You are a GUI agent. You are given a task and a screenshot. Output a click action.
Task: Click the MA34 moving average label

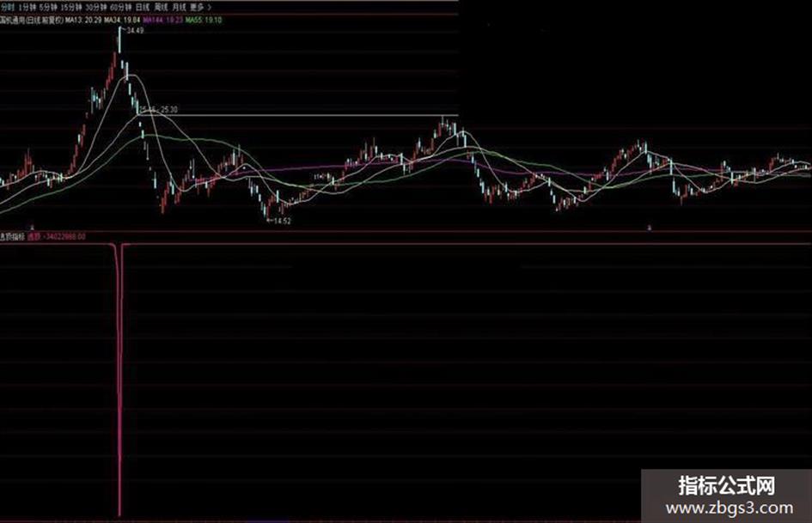click(122, 21)
